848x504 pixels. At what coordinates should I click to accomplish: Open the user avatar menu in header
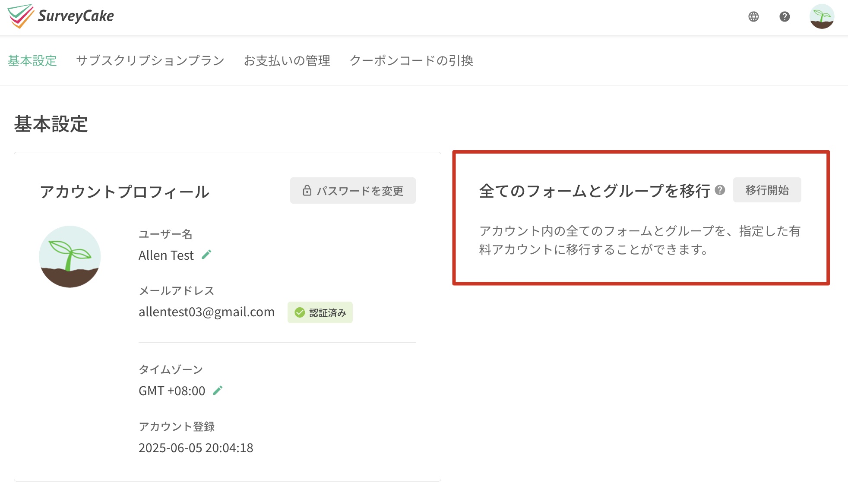(822, 16)
